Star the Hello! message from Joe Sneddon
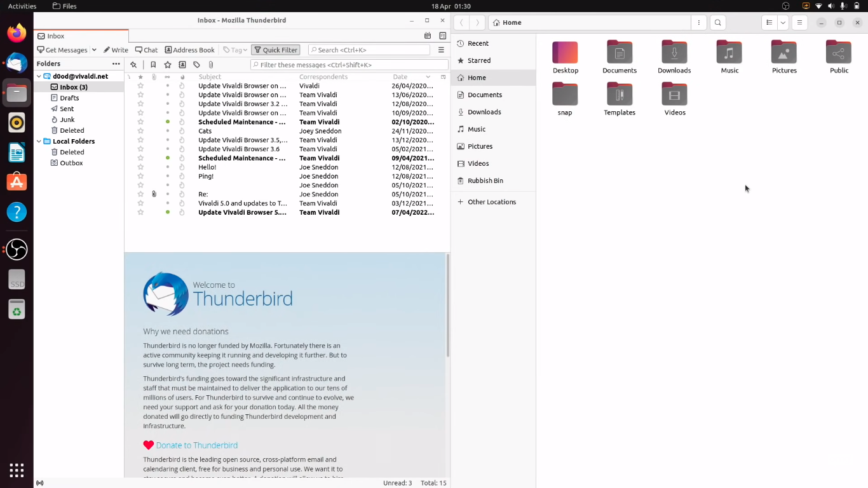The width and height of the screenshot is (868, 488). [x=140, y=167]
